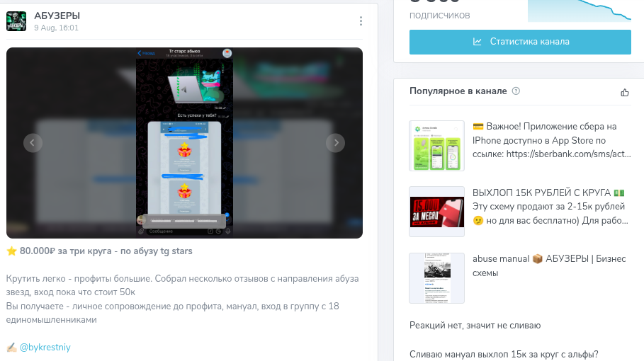Open post 'Реакций нет, значит не сливаю'
644x361 pixels.
(x=475, y=326)
